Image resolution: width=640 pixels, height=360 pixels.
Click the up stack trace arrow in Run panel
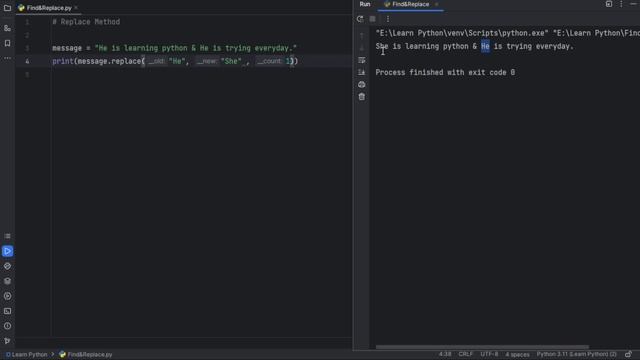(362, 36)
